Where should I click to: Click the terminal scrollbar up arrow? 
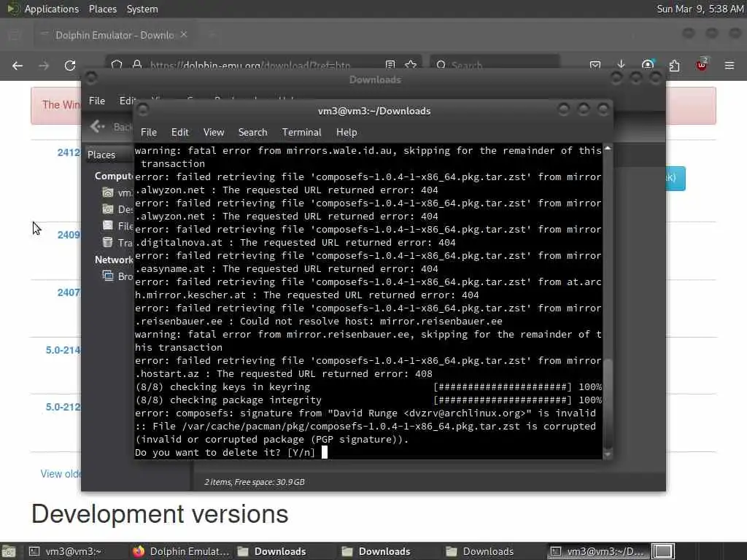click(x=608, y=149)
